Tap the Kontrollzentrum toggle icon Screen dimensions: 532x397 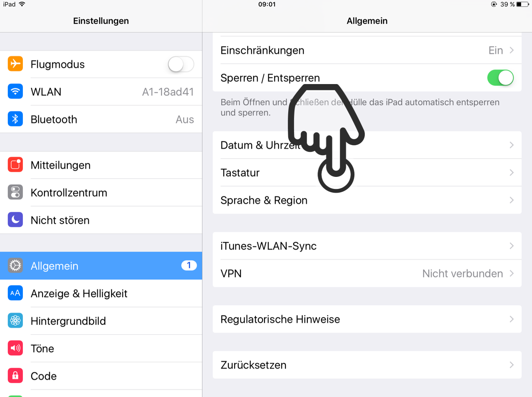15,192
